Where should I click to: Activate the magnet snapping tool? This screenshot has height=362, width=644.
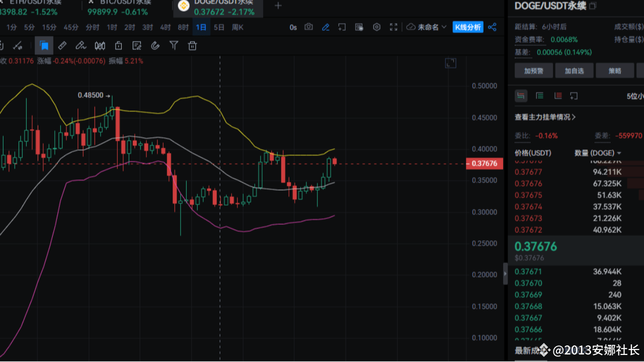click(155, 45)
